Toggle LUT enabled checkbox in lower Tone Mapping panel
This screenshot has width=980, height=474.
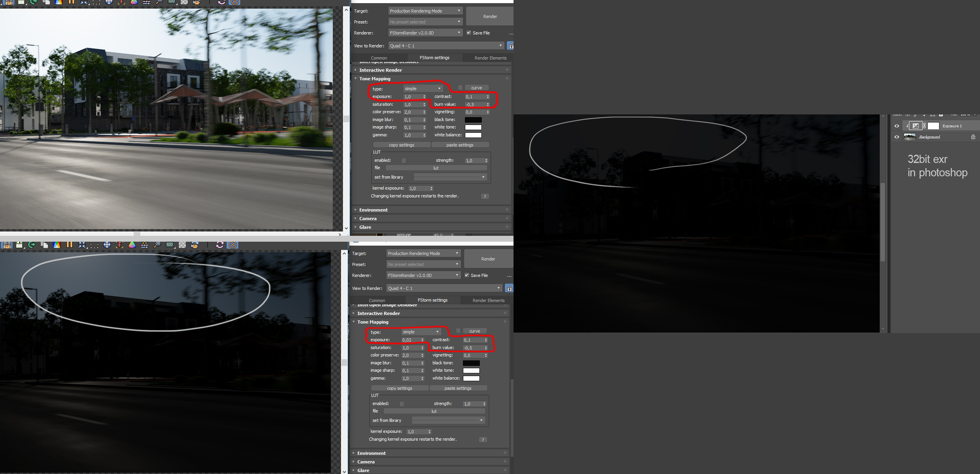pyautogui.click(x=402, y=403)
